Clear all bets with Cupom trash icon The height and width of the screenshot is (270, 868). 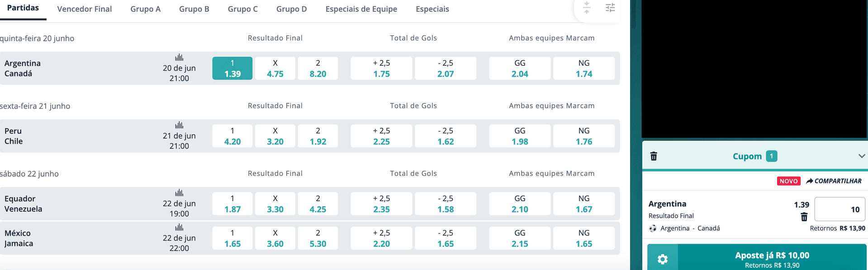point(654,156)
